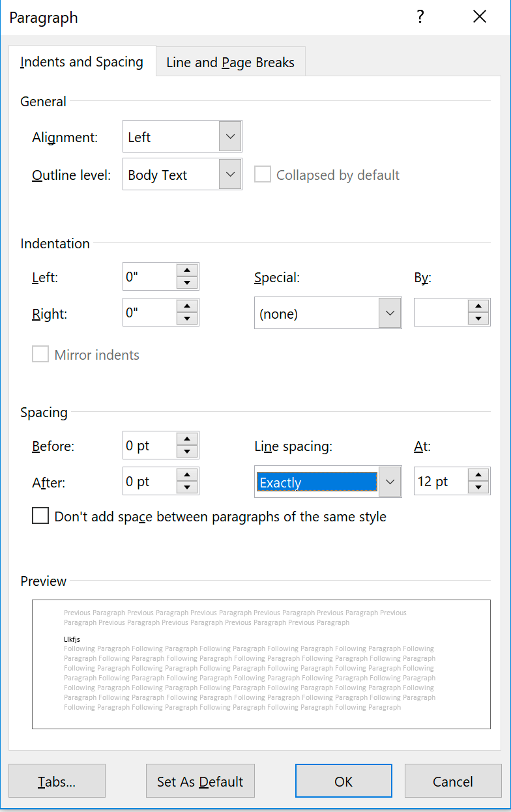This screenshot has width=511, height=812.
Task: Increase spacing Before using the up arrow
Action: coord(188,440)
